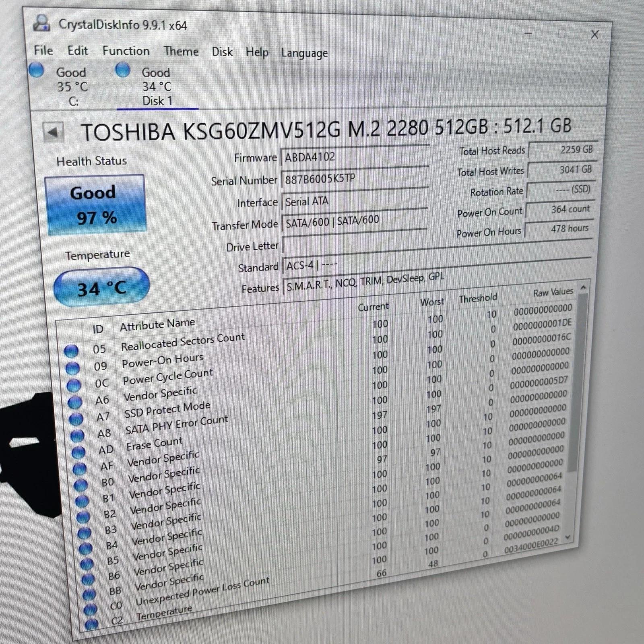Click the attribute list vertical scrollbar thumb
This screenshot has height=644, width=644.
click(x=577, y=382)
